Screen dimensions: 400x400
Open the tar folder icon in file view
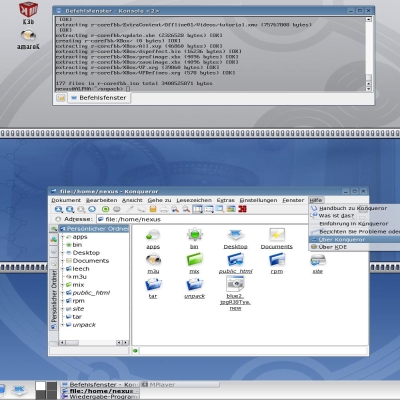pos(153,285)
